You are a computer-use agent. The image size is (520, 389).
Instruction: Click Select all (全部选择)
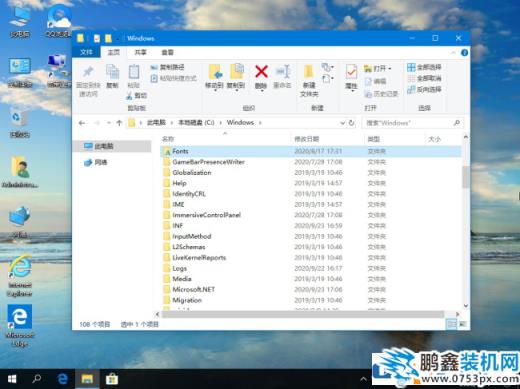(x=424, y=67)
